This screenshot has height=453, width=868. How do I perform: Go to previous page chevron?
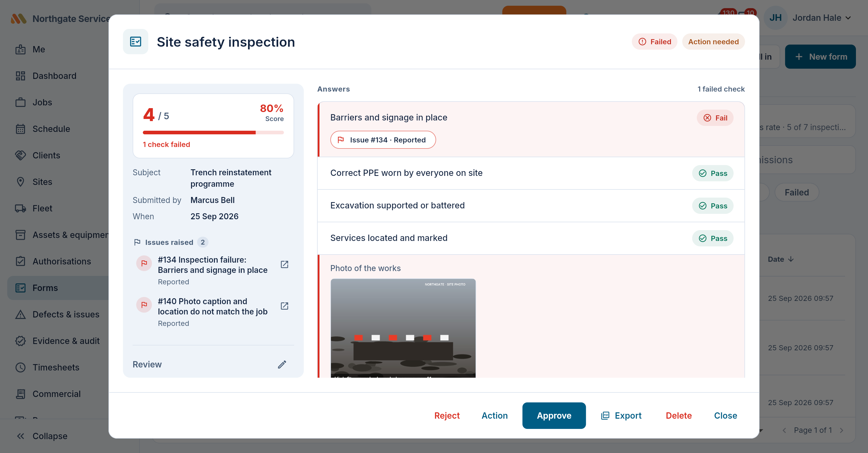785,430
